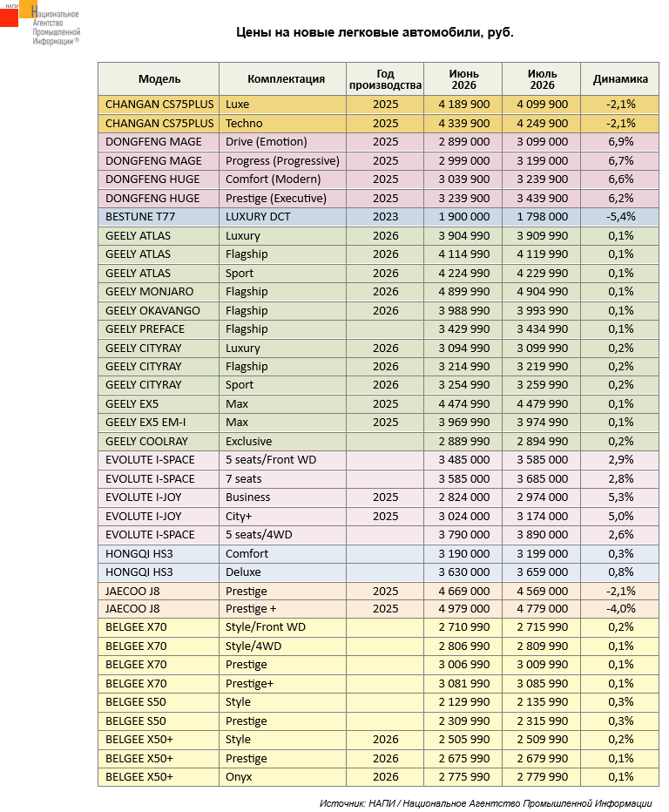The width and height of the screenshot is (669, 812).
Task: Select the BESTUNE T77 model cell
Action: [x=159, y=217]
